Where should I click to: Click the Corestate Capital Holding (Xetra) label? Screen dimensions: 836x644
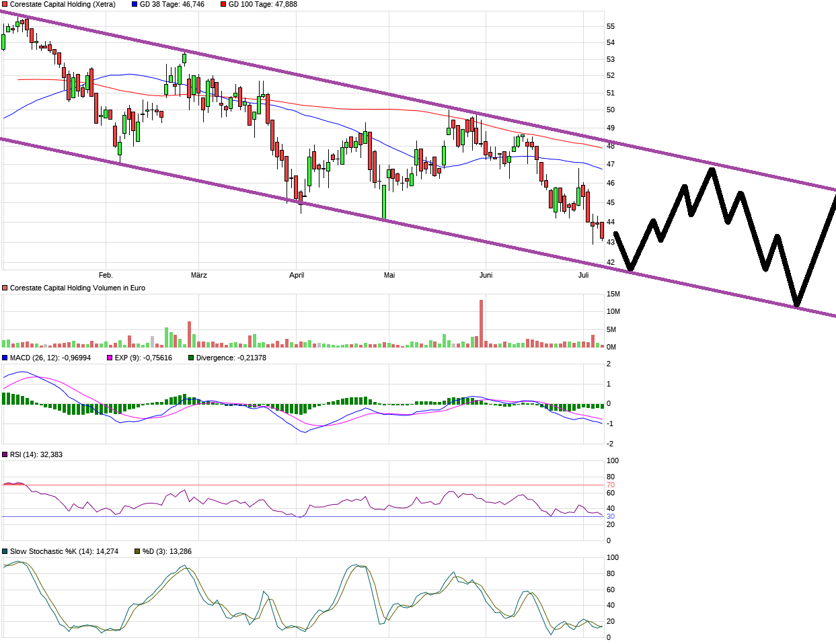point(63,4)
